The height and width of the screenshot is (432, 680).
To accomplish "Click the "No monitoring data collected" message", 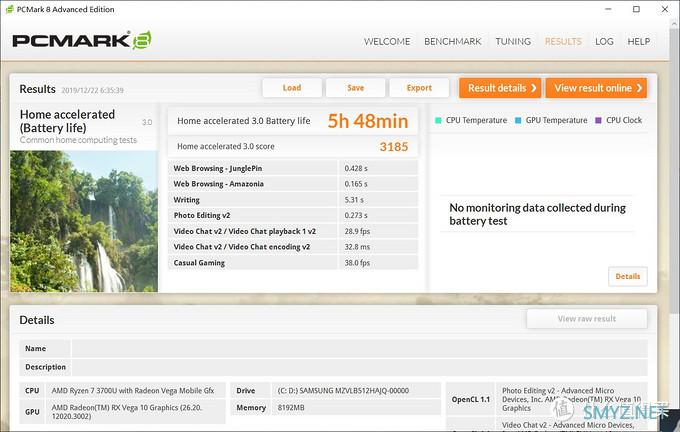I will point(537,214).
